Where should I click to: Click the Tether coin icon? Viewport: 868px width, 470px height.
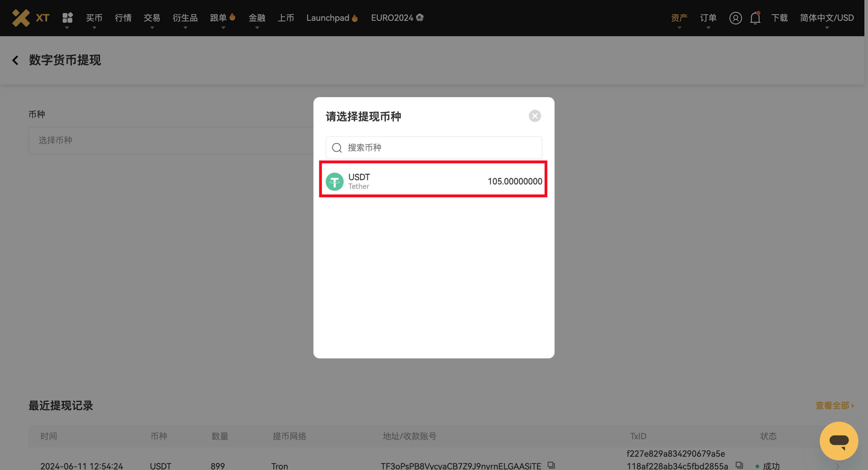(x=335, y=182)
